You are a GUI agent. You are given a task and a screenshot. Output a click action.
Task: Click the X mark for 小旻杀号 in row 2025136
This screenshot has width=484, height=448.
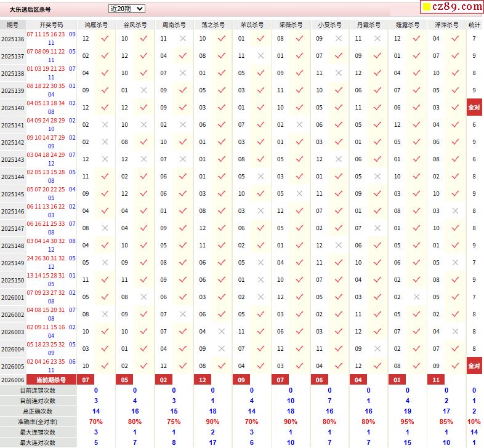point(337,38)
